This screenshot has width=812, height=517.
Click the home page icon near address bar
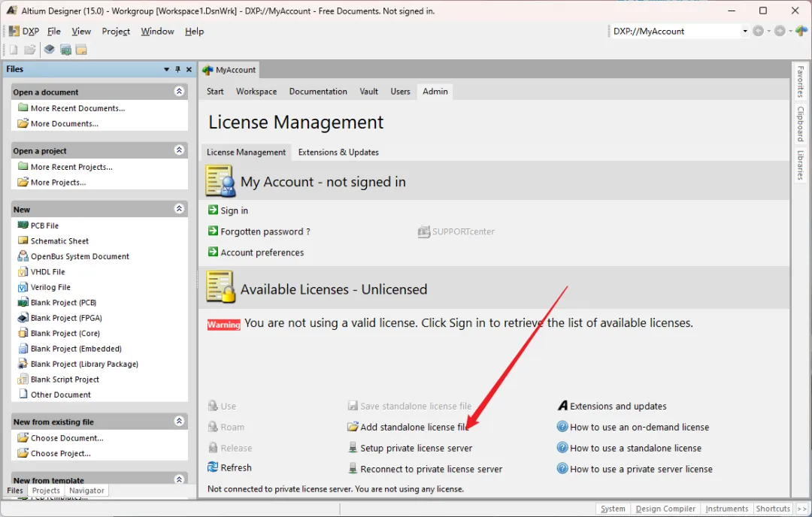[x=801, y=32]
